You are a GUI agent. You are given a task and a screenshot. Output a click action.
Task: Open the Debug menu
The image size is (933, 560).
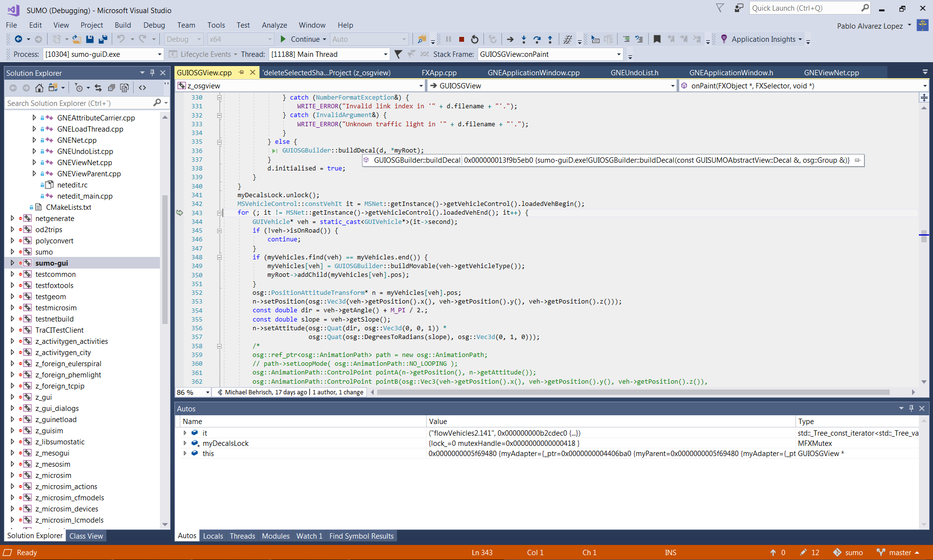point(154,25)
